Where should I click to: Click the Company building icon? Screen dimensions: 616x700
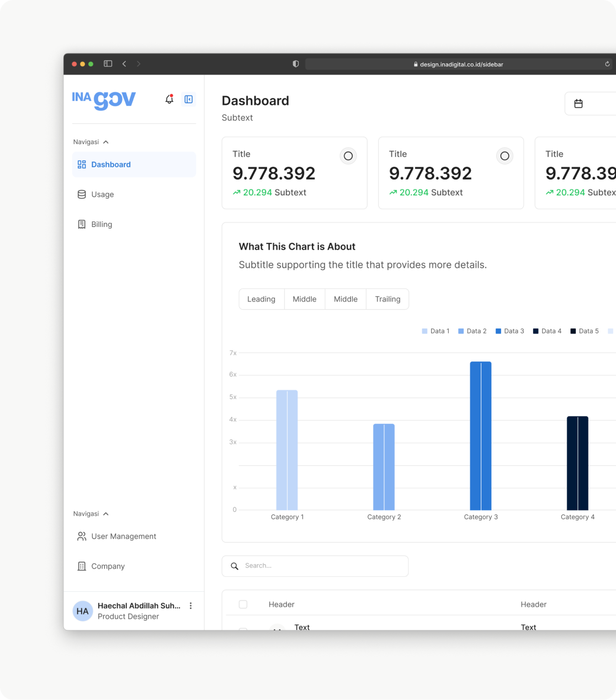pos(82,566)
